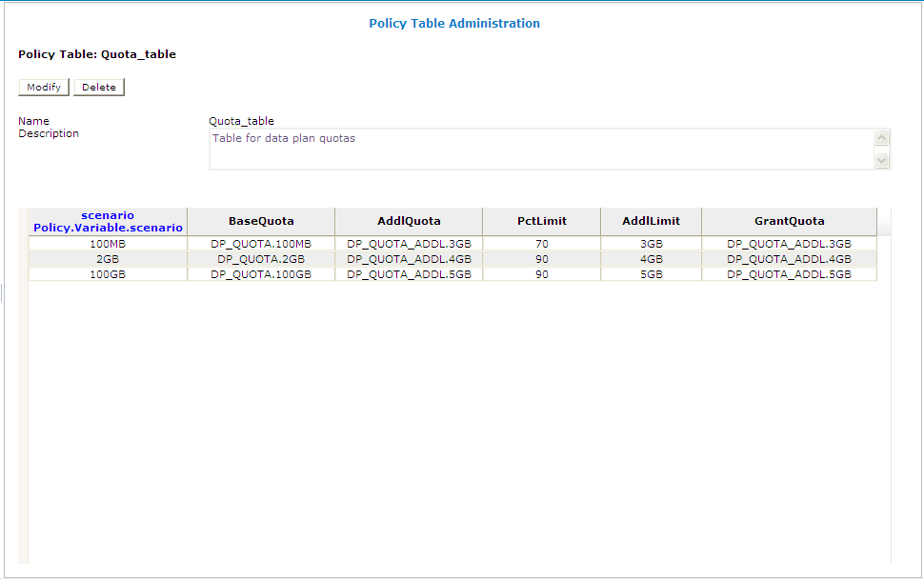Click the AddlLimit column header
The image size is (924, 580).
coord(650,221)
